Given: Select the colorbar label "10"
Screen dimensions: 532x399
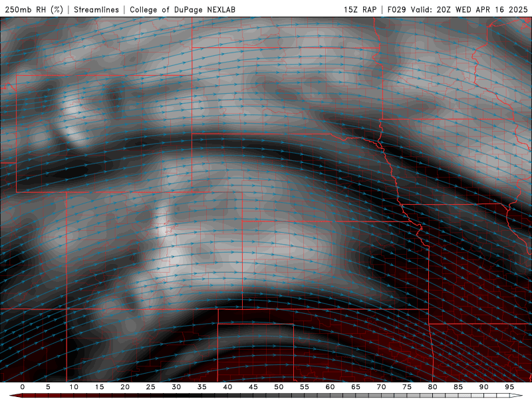Looking at the screenshot, I should tap(74, 387).
